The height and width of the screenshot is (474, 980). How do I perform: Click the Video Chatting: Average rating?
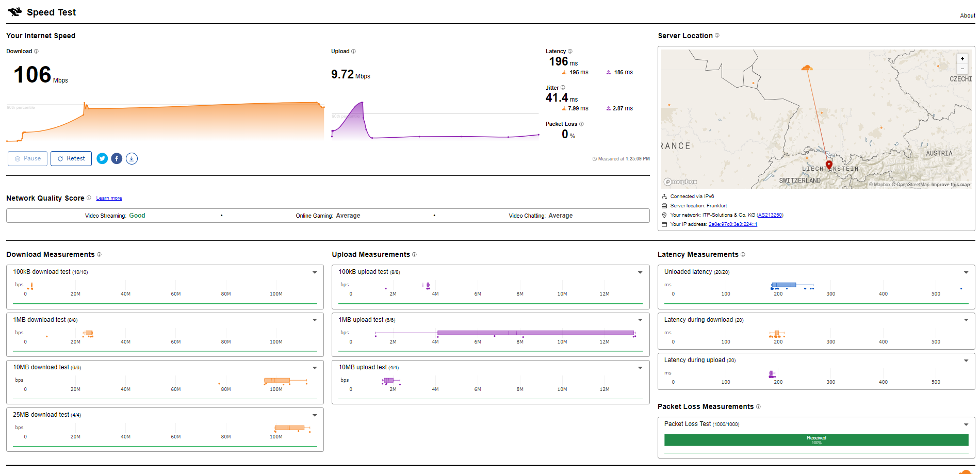click(541, 216)
